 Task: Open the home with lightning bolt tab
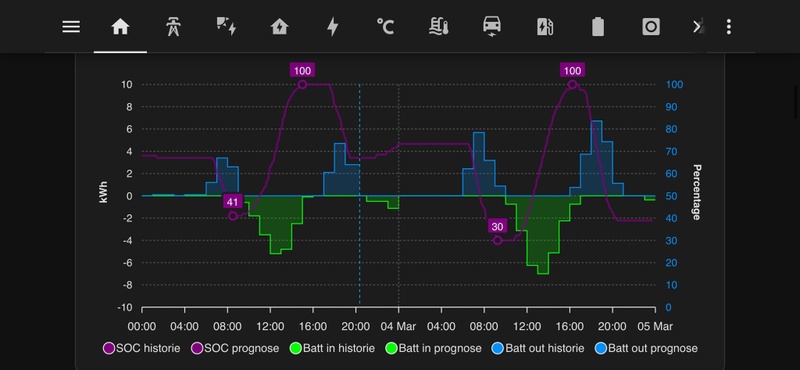[279, 27]
